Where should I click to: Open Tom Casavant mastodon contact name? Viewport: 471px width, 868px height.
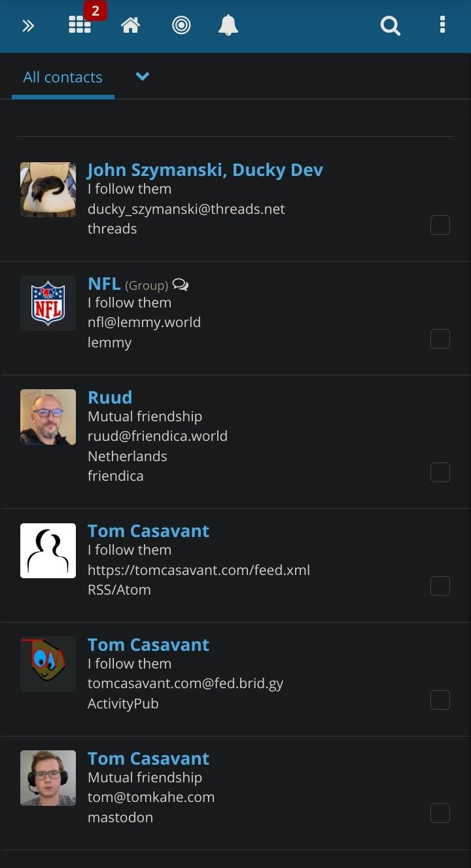148,758
